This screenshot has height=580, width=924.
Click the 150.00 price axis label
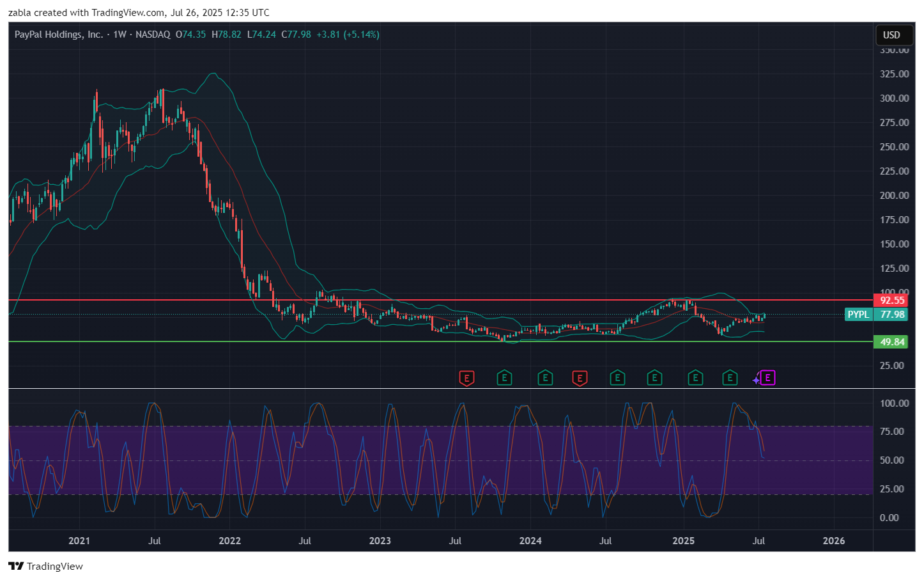pyautogui.click(x=894, y=244)
